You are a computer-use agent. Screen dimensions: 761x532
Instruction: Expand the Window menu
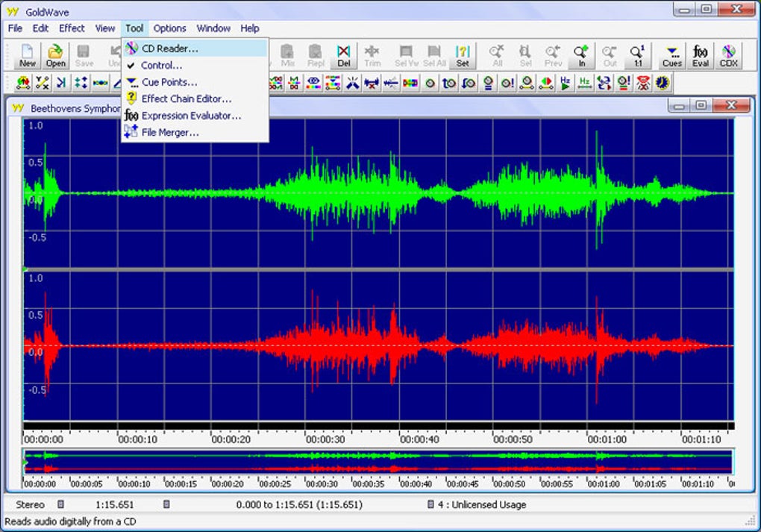click(x=213, y=28)
